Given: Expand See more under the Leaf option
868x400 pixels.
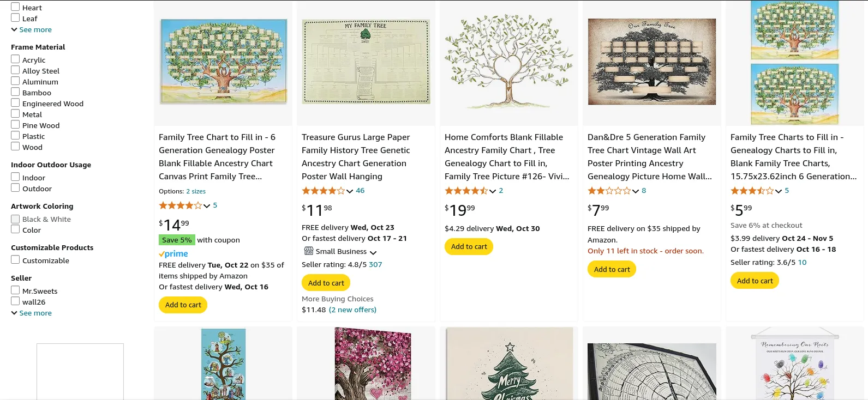Looking at the screenshot, I should tap(32, 30).
